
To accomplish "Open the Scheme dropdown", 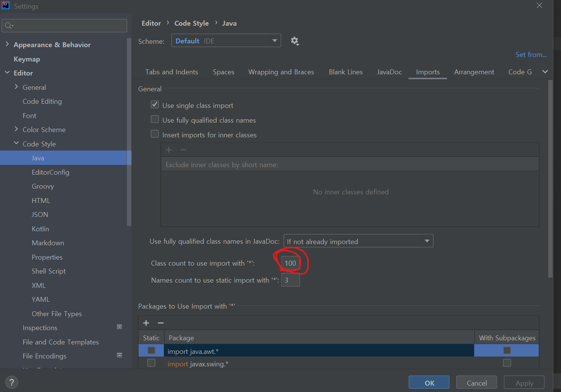I will coord(226,41).
